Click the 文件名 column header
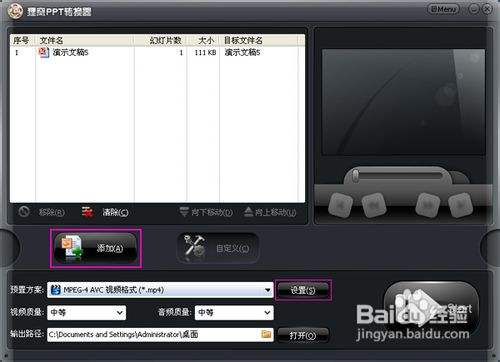This screenshot has width=500, height=362. (x=85, y=40)
